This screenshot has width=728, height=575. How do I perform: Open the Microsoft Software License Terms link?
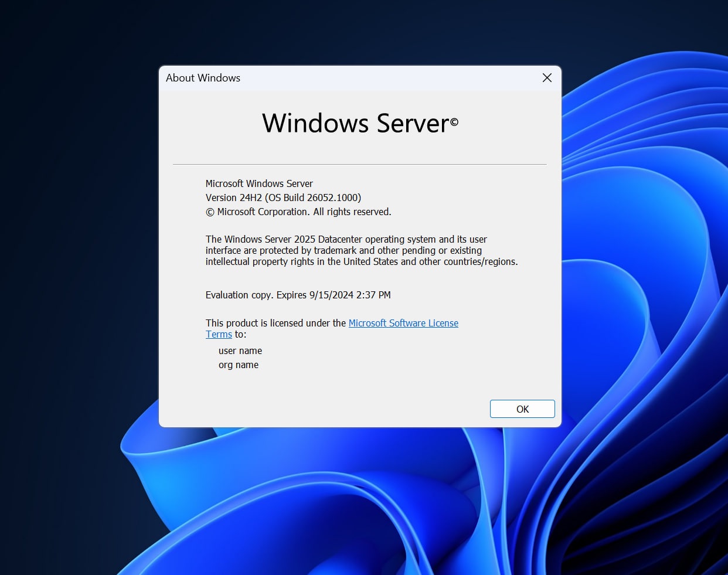point(403,323)
